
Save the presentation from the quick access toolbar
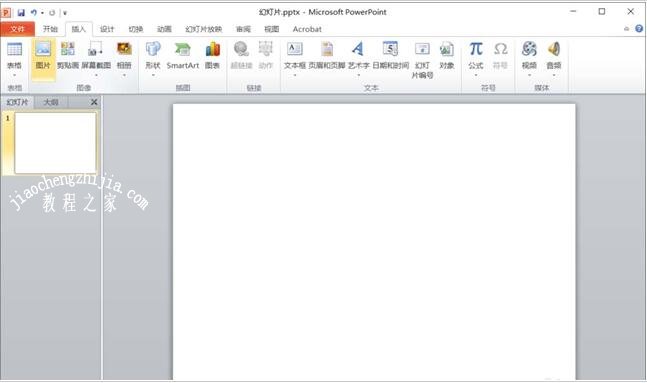pos(21,12)
